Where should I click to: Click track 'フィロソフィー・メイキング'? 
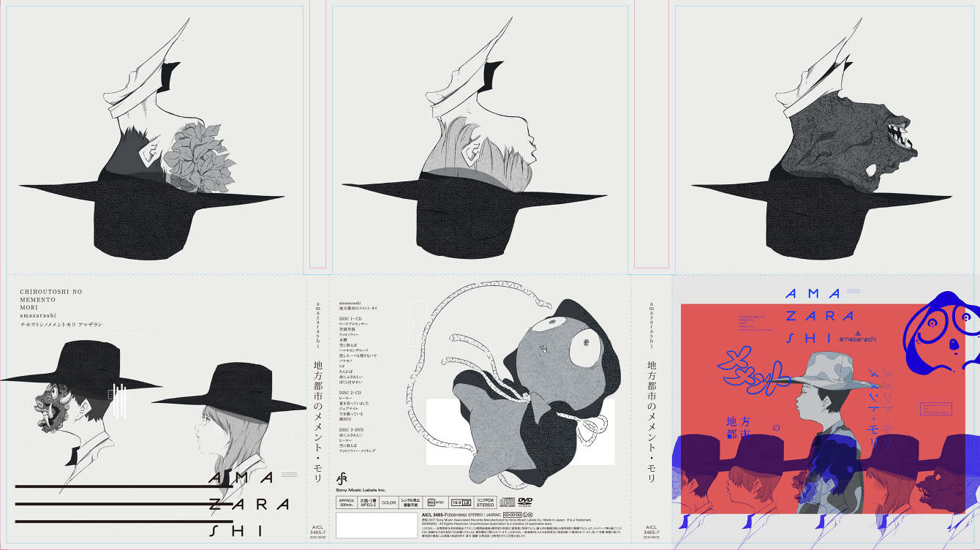pyautogui.click(x=358, y=451)
